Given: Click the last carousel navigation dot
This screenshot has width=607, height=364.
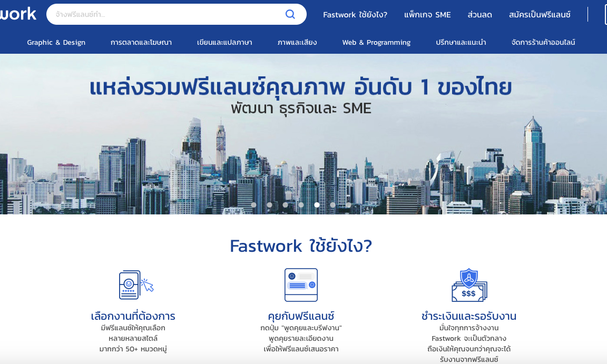Looking at the screenshot, I should pos(348,205).
